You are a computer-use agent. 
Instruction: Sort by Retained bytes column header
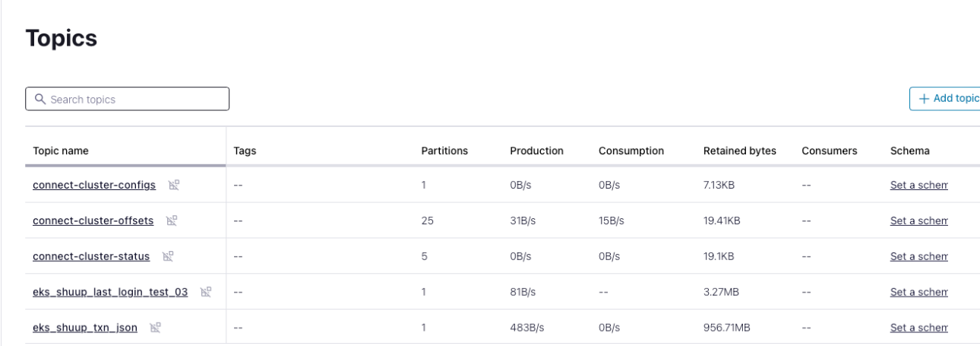coord(740,151)
